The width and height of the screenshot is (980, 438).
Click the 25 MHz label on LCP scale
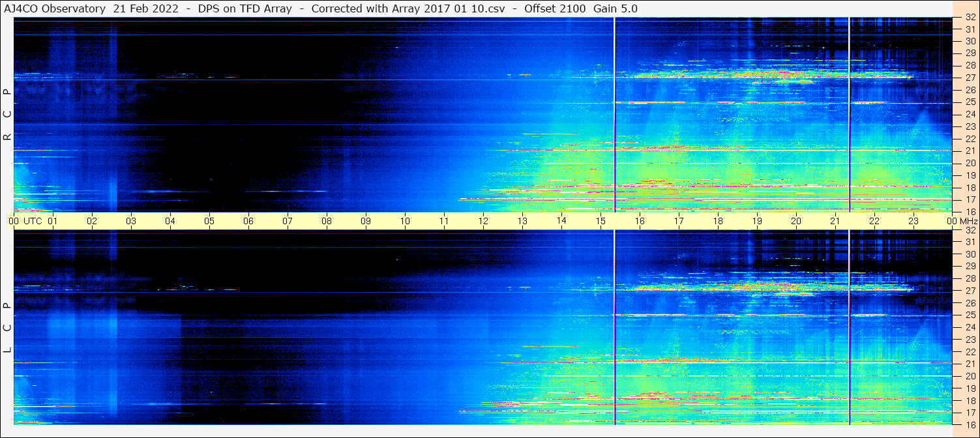coord(970,315)
